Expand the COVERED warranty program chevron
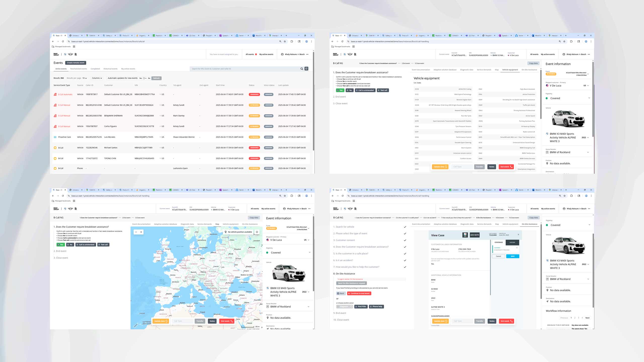The image size is (644, 362). (x=517, y=248)
